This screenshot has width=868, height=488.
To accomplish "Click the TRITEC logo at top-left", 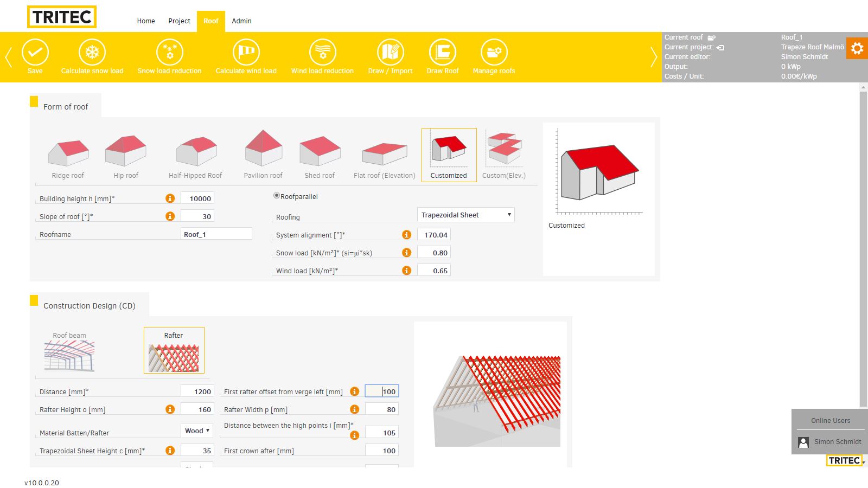I will point(62,17).
